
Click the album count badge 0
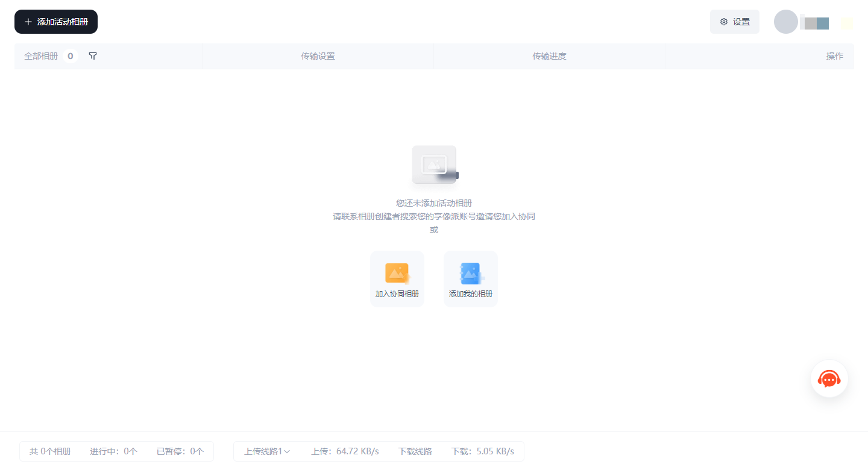pyautogui.click(x=71, y=56)
